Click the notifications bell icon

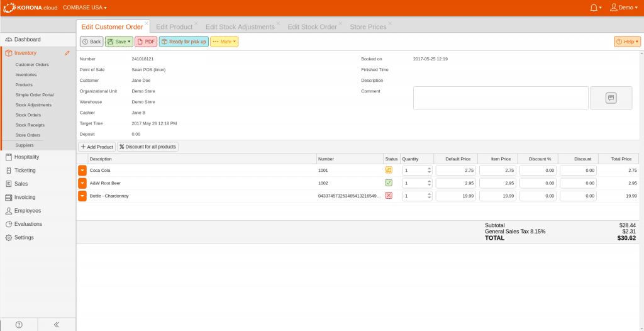594,8
